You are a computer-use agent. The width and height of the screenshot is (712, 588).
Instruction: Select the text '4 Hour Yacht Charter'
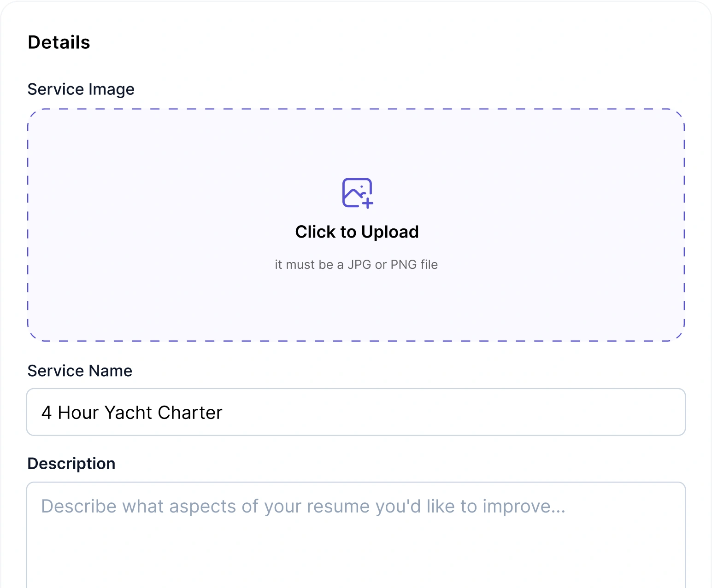coord(132,412)
